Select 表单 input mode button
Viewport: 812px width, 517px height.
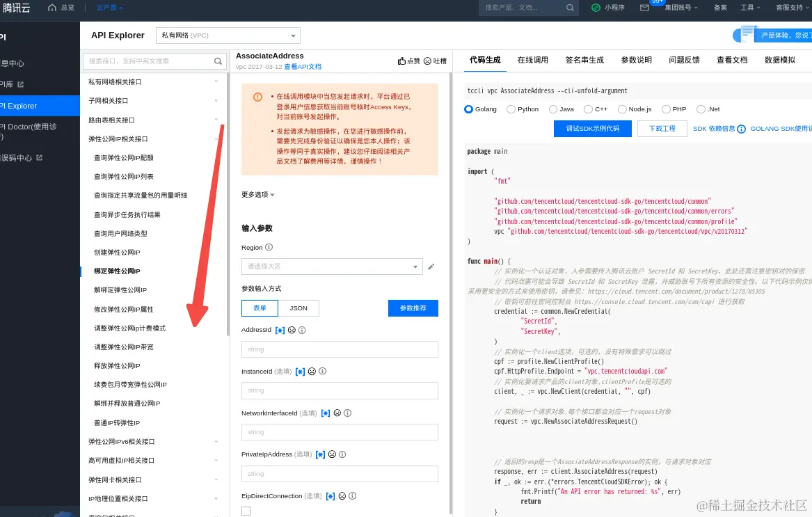pos(260,308)
